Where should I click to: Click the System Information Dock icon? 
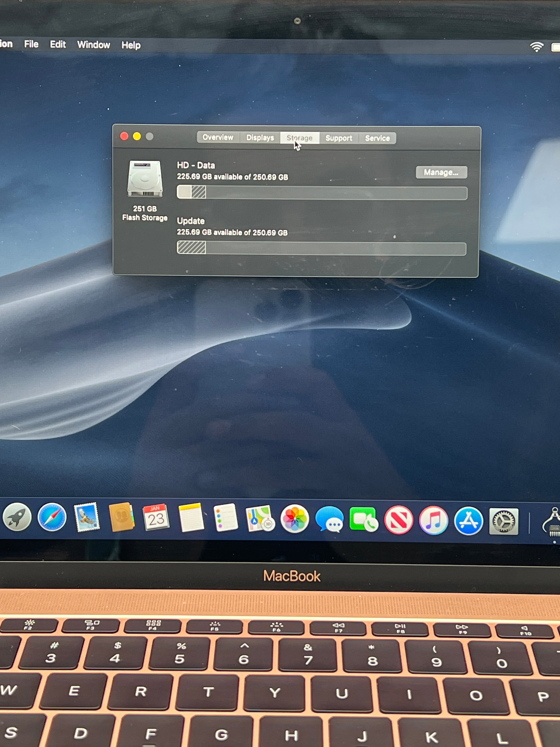551,522
